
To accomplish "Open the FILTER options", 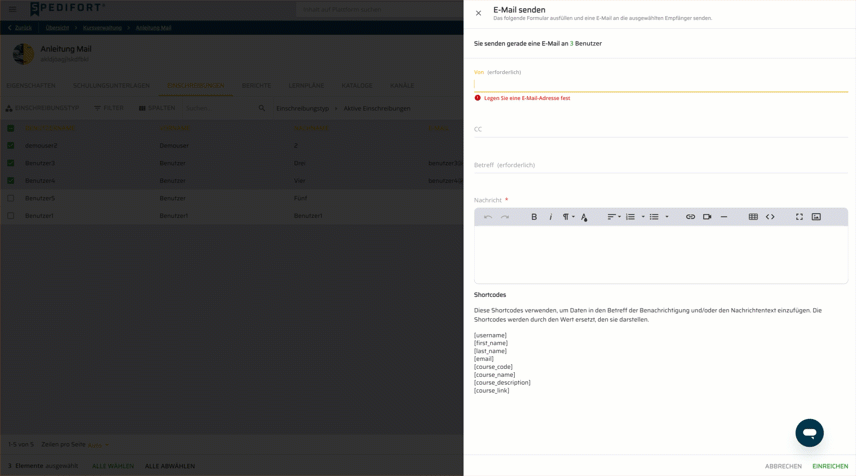I will point(109,108).
